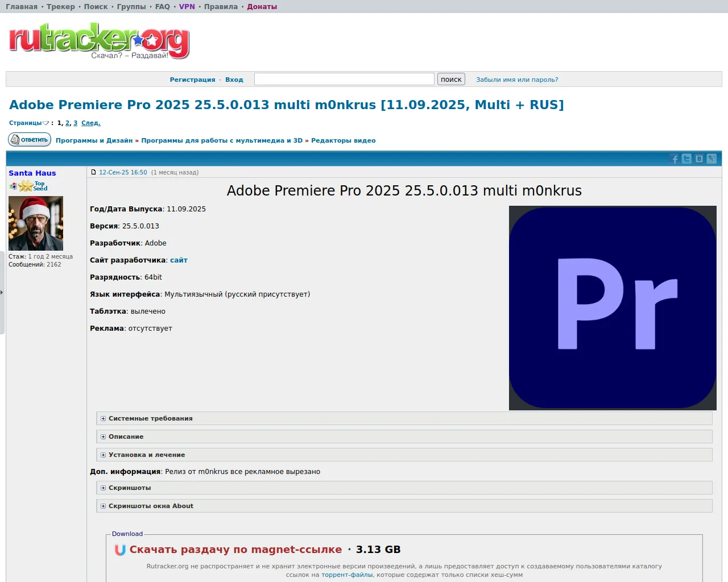Open the developer сайт link

coord(179,260)
